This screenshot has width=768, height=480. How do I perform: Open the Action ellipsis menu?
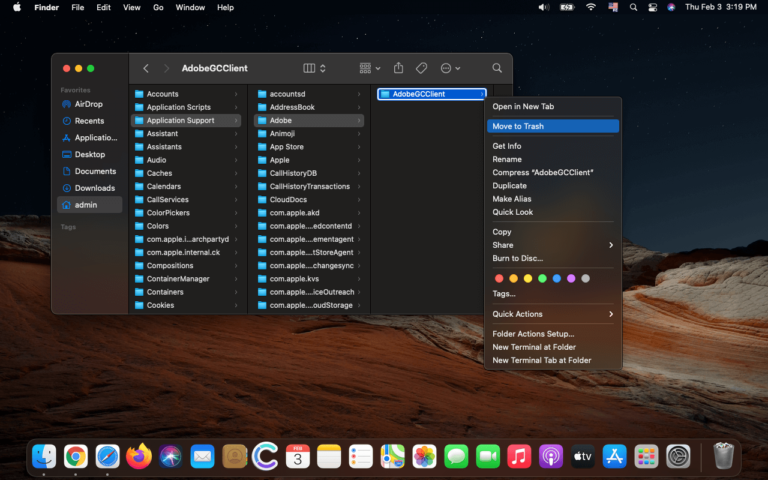(450, 68)
